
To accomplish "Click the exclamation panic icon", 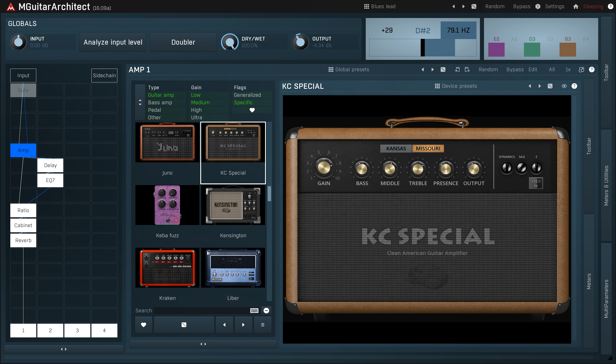I will coord(538,7).
